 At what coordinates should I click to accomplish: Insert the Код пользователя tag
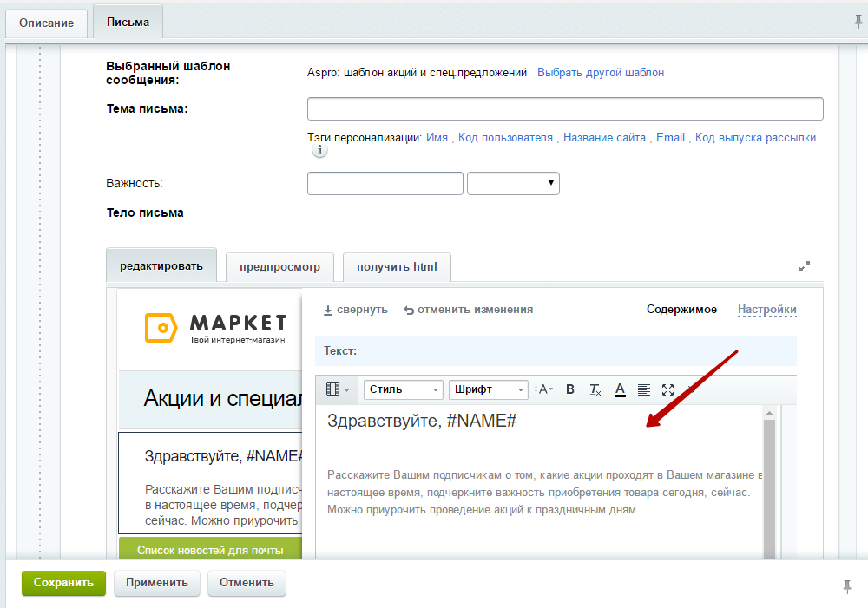505,138
